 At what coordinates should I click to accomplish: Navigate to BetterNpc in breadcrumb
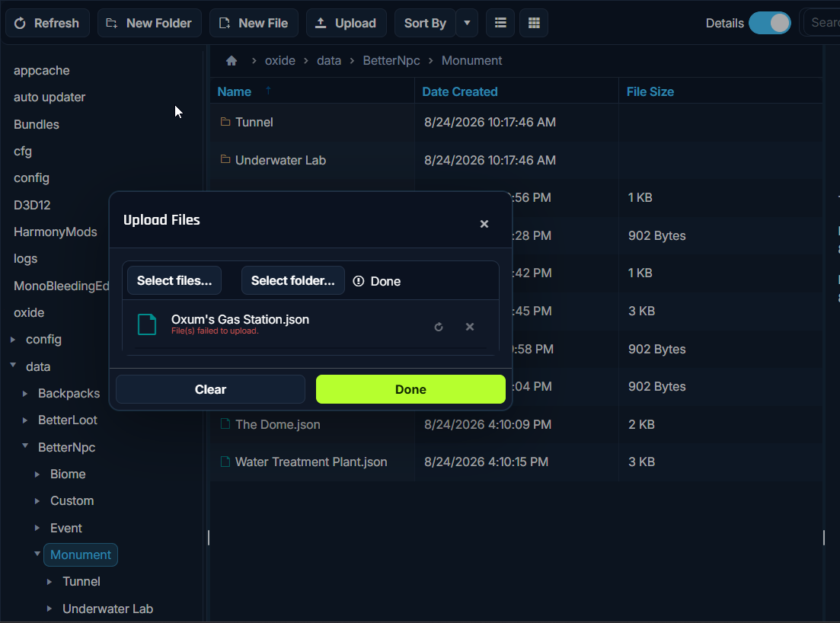point(391,60)
